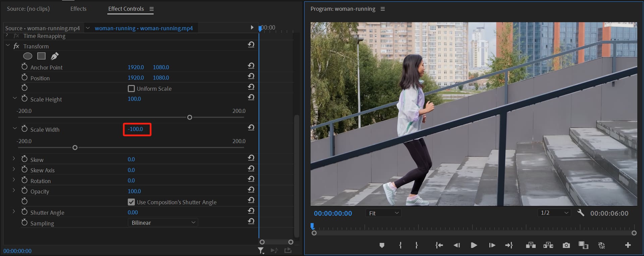Click the Add Marker button
644x256 pixels.
point(382,245)
